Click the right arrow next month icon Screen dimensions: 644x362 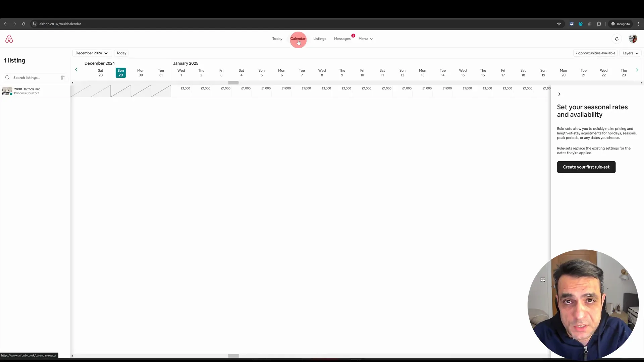[637, 70]
